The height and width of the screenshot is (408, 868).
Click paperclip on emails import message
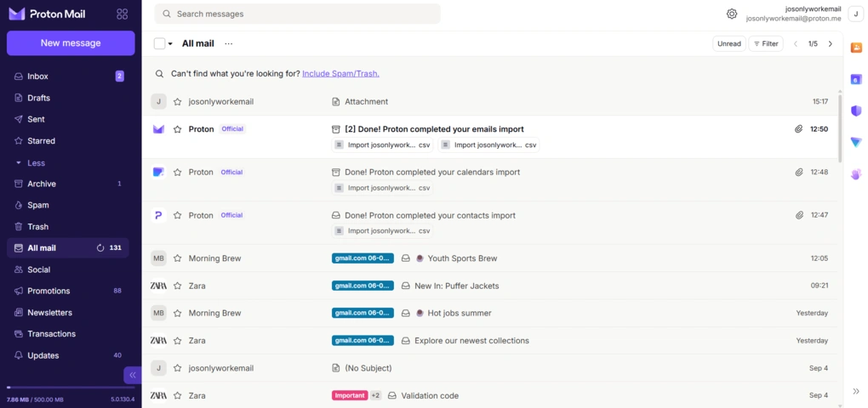799,129
